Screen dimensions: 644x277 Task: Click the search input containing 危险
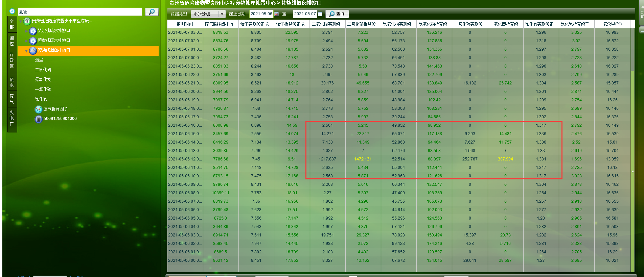click(80, 12)
